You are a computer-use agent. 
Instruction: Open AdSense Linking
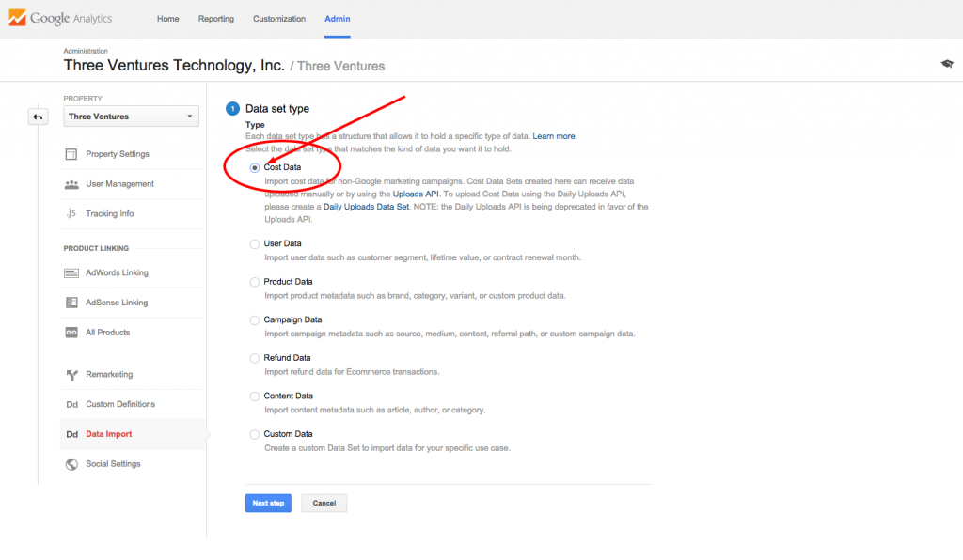point(117,303)
